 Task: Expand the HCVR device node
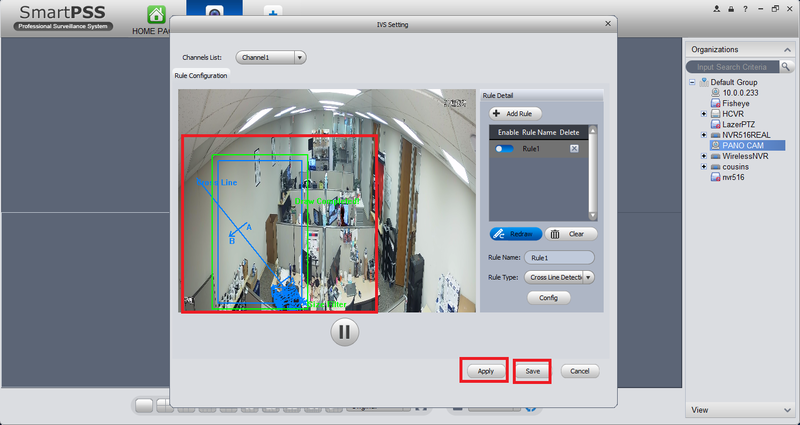704,114
